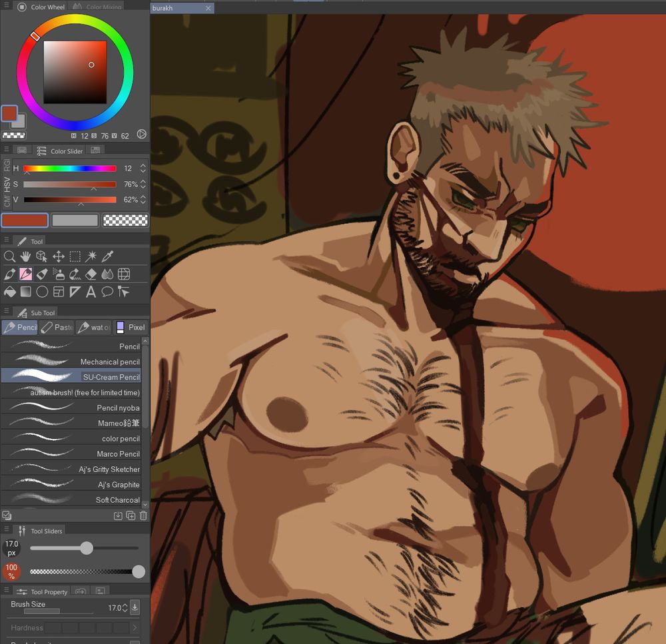Open the Color Wheel palette hamburger menu
This screenshot has height=644, width=666.
[x=7, y=5]
